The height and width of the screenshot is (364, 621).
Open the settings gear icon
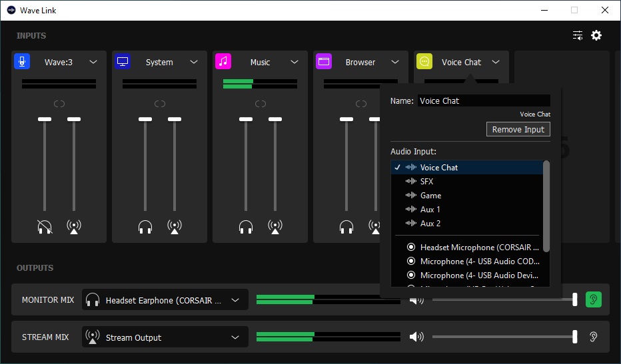pos(596,36)
